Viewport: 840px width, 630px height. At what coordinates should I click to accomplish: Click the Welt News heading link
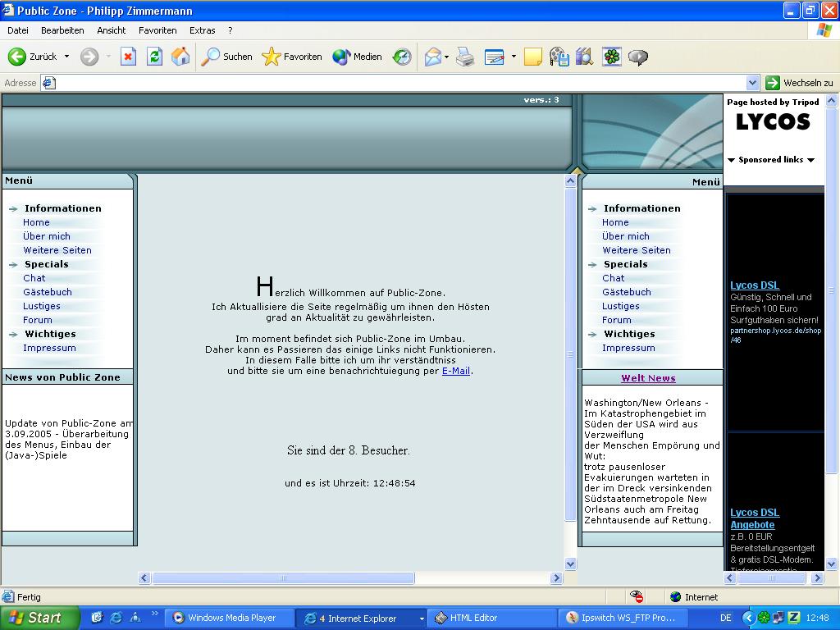coord(648,378)
